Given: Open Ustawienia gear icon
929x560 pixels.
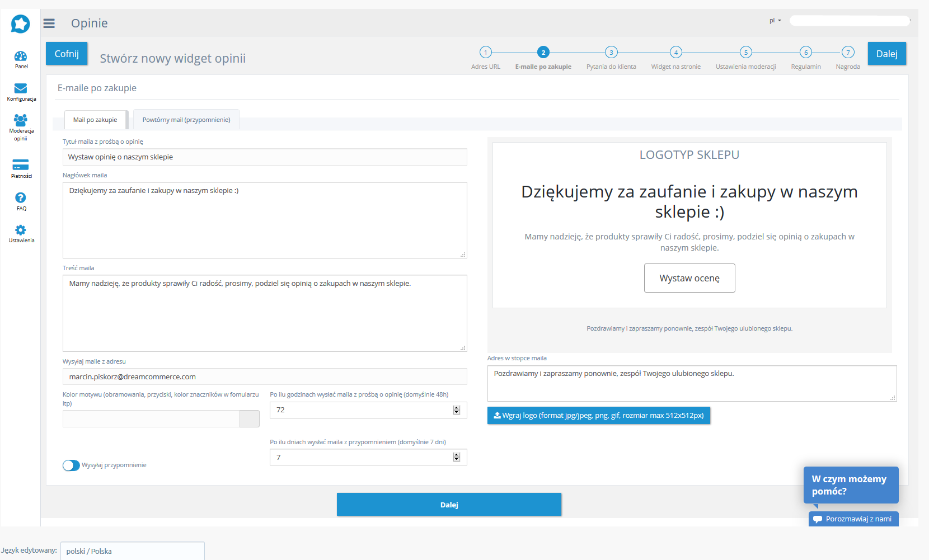Looking at the screenshot, I should 21,230.
